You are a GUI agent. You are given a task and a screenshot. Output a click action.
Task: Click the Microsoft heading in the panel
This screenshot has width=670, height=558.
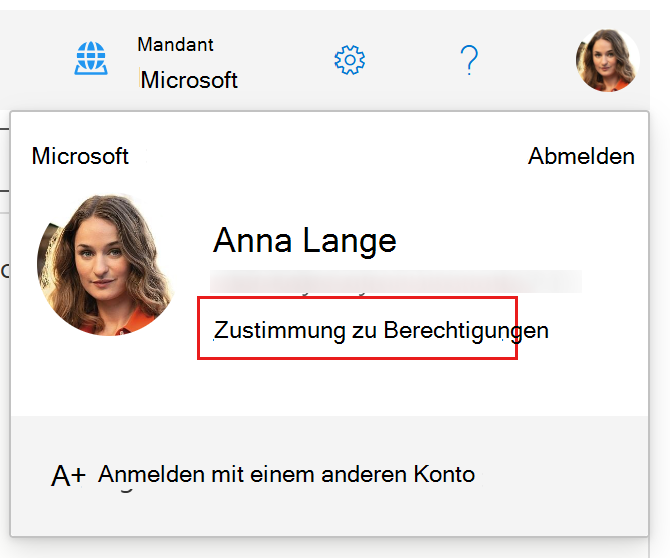click(80, 156)
